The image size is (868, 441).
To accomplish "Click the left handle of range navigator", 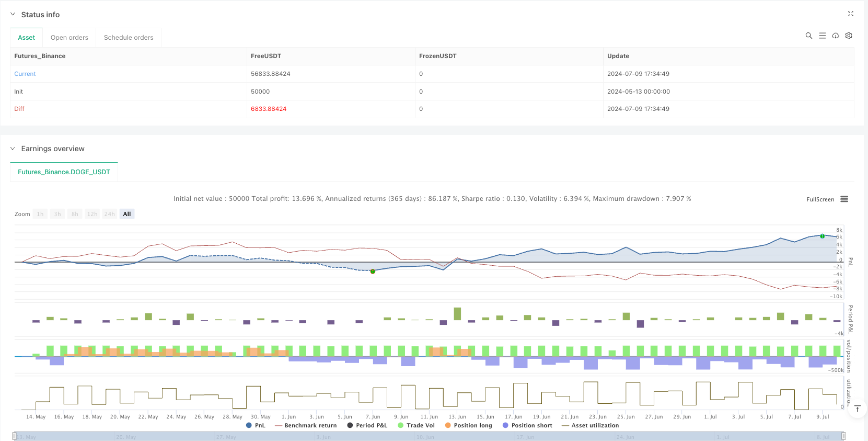I will coord(14,436).
